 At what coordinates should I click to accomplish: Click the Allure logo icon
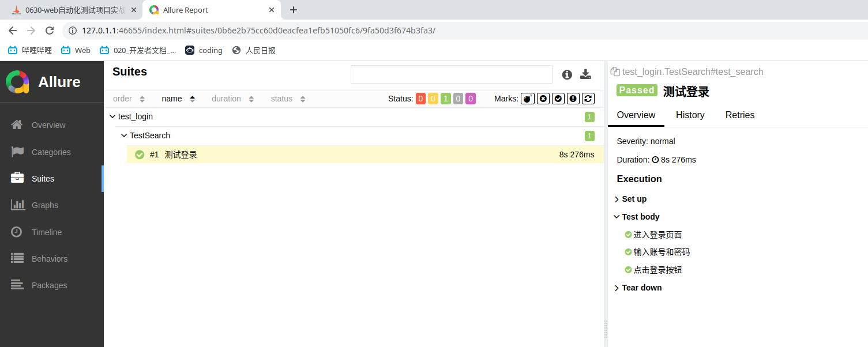point(17,82)
